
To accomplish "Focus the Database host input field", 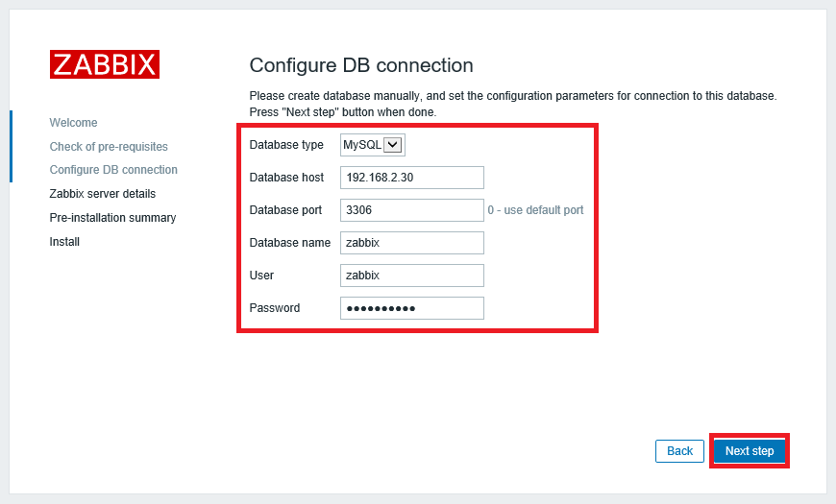I will (x=411, y=178).
